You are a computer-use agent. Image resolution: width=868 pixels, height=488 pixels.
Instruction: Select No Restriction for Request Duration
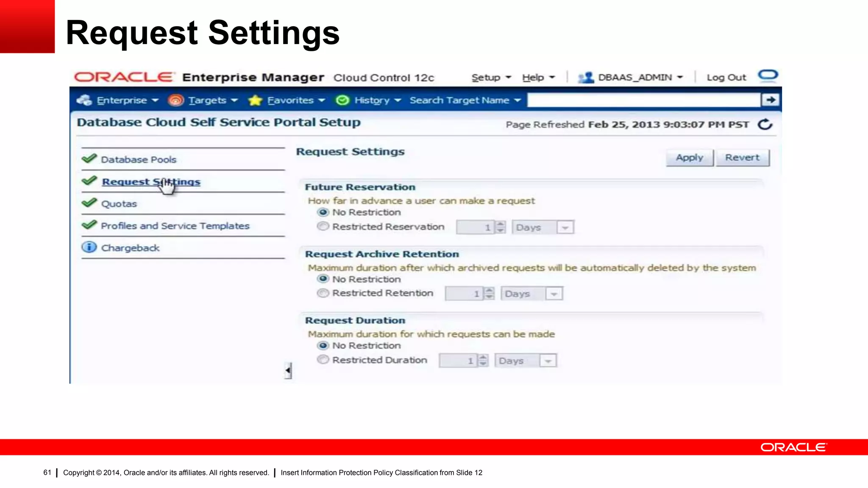click(x=323, y=346)
